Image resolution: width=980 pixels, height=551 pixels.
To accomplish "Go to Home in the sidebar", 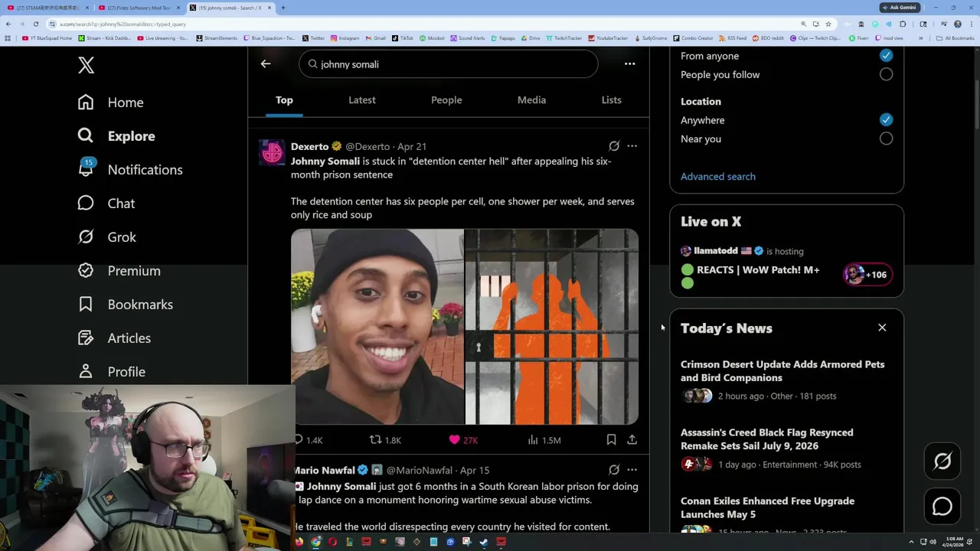I will 111,103.
